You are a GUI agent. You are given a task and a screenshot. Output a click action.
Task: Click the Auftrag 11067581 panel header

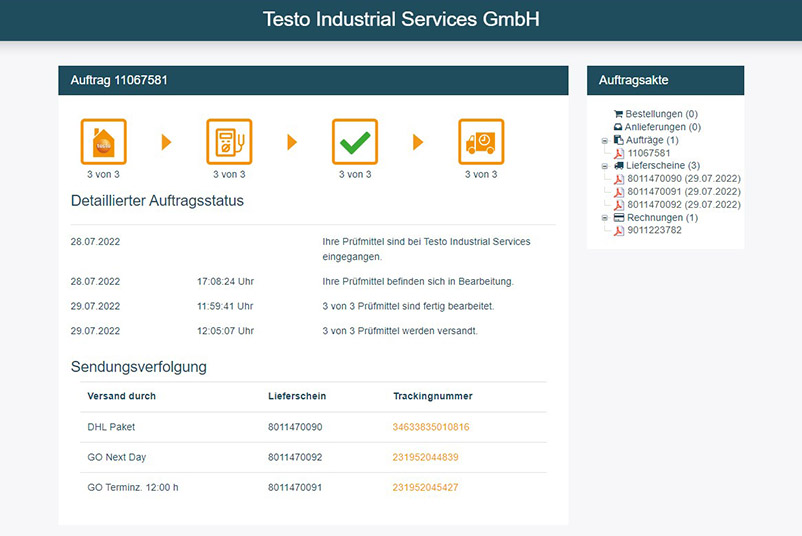click(x=313, y=80)
